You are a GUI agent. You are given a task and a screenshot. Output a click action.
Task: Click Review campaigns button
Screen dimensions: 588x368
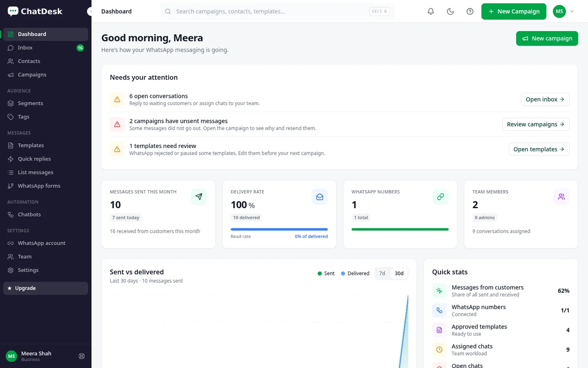[x=536, y=124]
